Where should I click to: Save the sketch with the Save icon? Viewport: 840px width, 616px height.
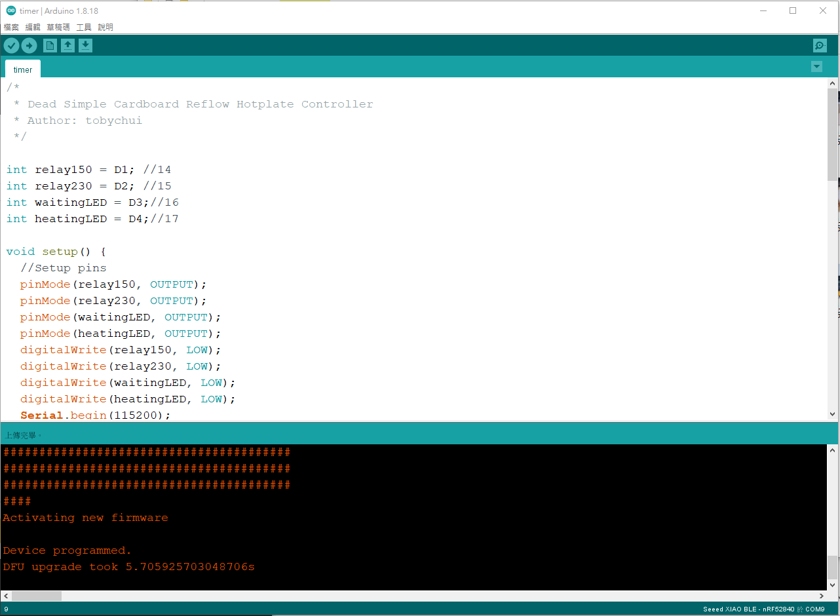click(x=85, y=45)
